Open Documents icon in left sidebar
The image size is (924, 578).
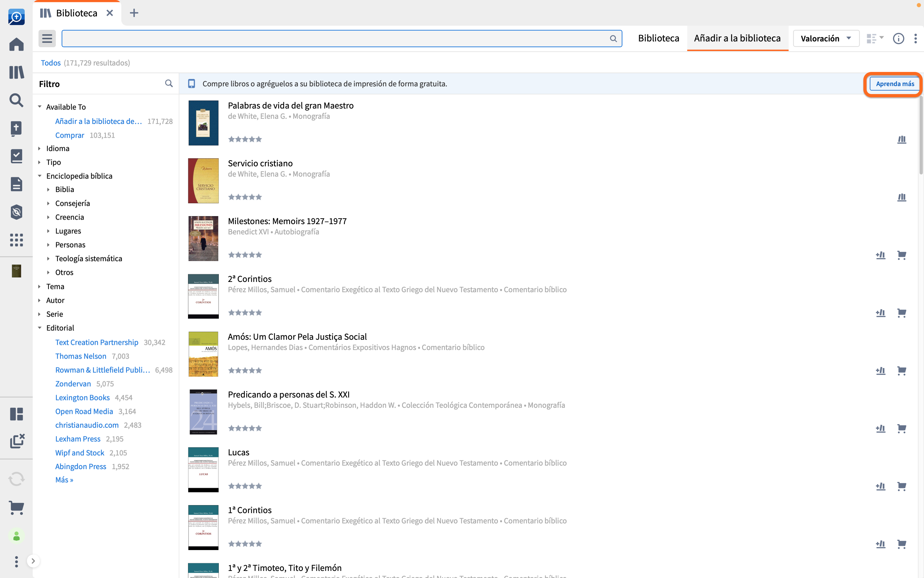[16, 184]
